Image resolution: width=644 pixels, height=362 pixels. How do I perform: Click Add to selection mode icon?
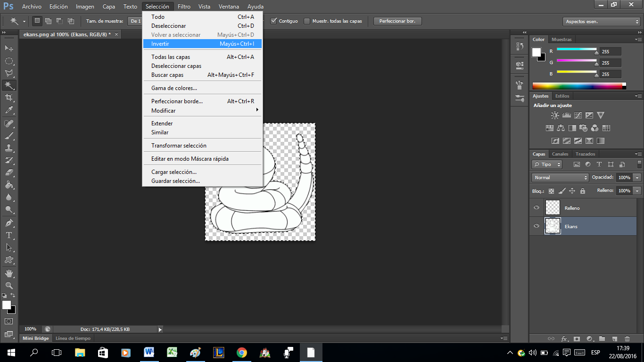(x=48, y=21)
